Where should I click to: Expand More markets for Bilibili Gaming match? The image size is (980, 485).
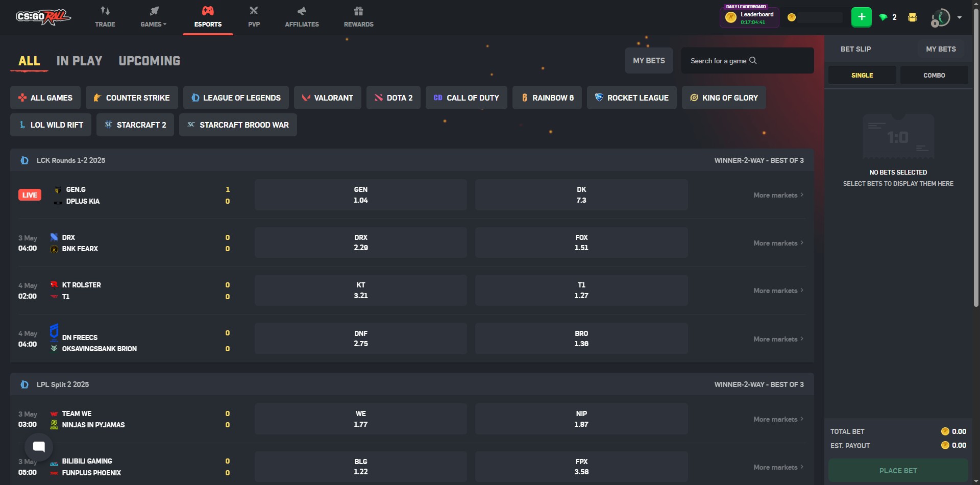tap(778, 467)
